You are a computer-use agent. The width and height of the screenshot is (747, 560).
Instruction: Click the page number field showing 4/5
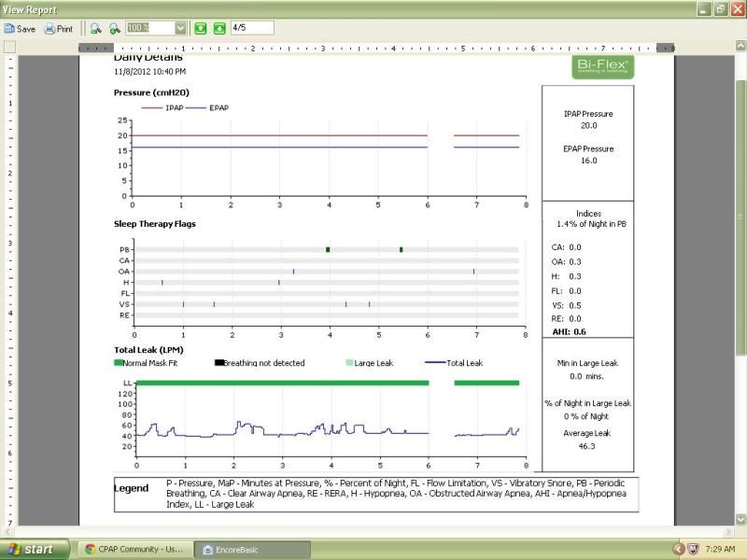pos(252,28)
